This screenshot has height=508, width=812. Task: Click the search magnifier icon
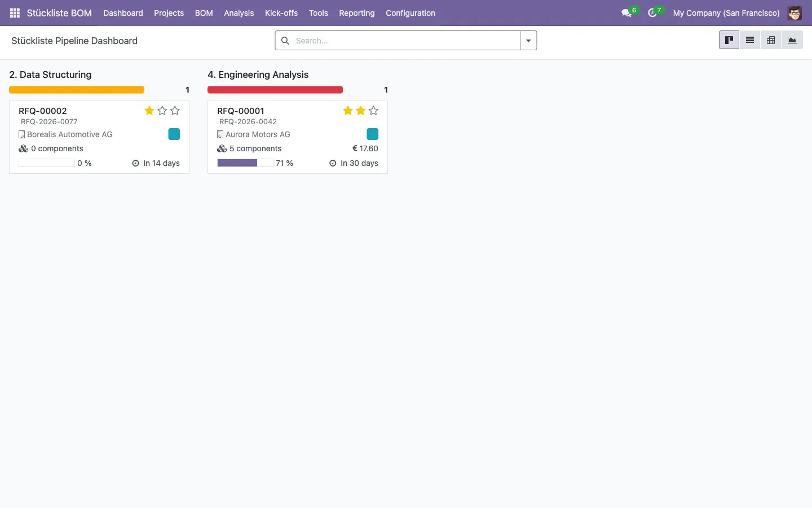[x=285, y=41]
